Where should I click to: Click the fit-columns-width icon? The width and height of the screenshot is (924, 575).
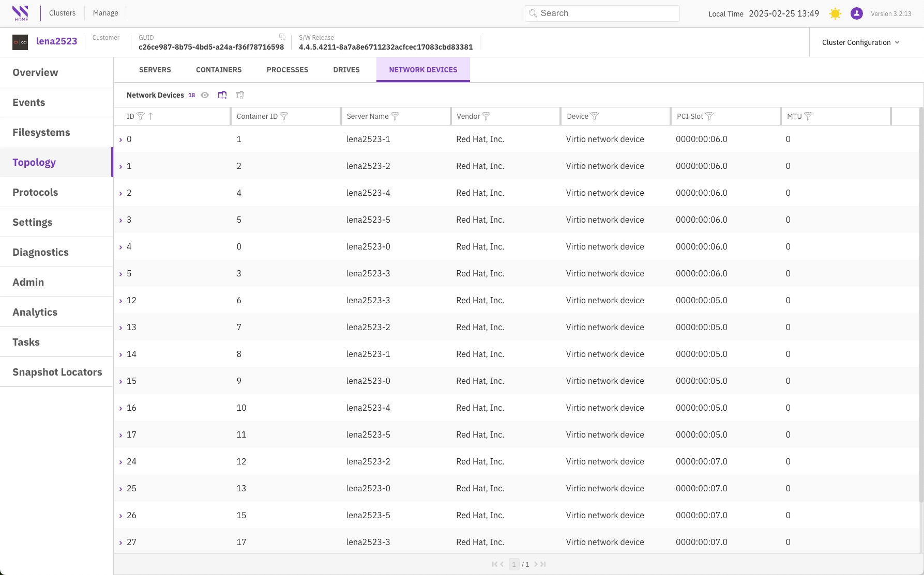222,95
